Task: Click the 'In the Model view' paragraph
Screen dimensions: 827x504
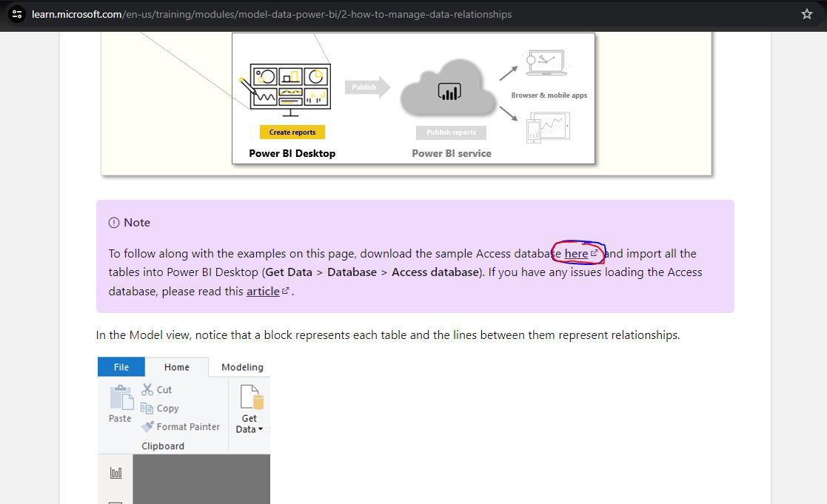Action: coord(388,335)
